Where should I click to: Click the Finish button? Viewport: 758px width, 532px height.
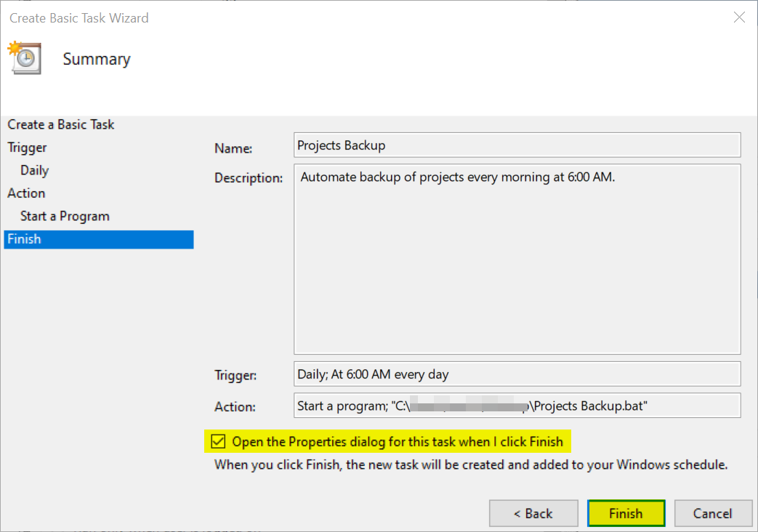(x=626, y=513)
